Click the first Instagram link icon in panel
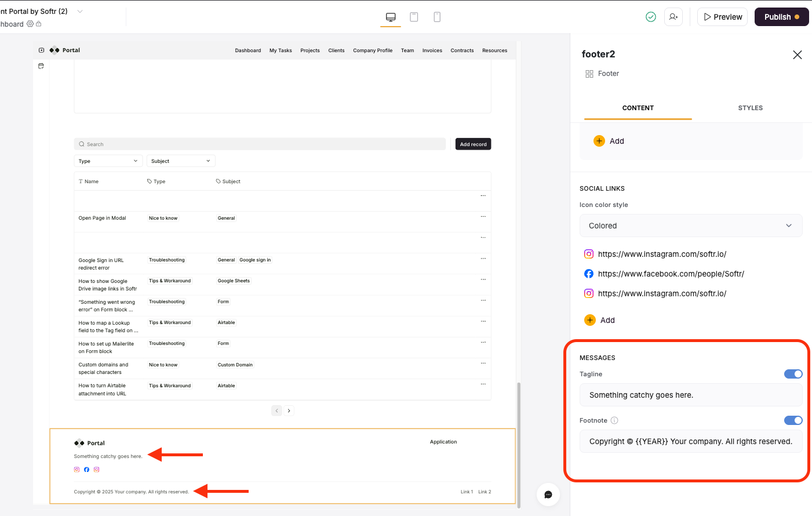Image resolution: width=812 pixels, height=516 pixels. pyautogui.click(x=589, y=254)
